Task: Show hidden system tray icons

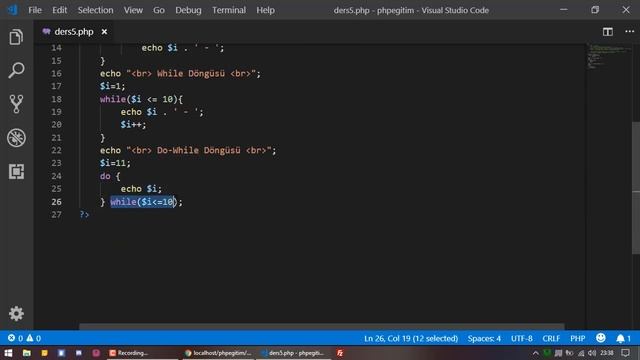Action: 536,353
